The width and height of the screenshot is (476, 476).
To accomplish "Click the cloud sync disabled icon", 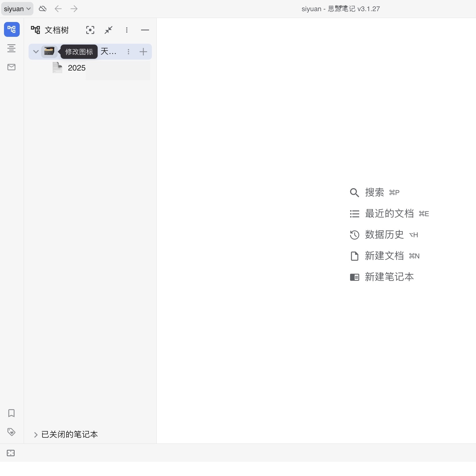I will click(43, 9).
